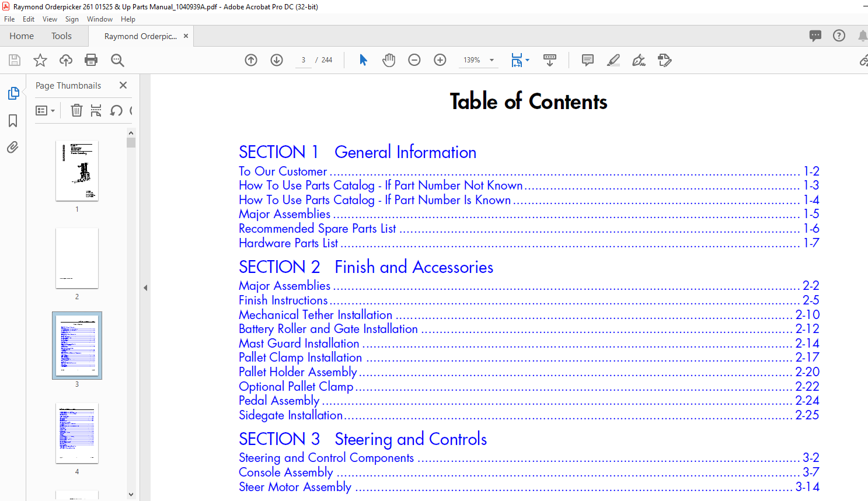Activate the Hand pan tool
Image resolution: width=868 pixels, height=501 pixels.
(389, 60)
